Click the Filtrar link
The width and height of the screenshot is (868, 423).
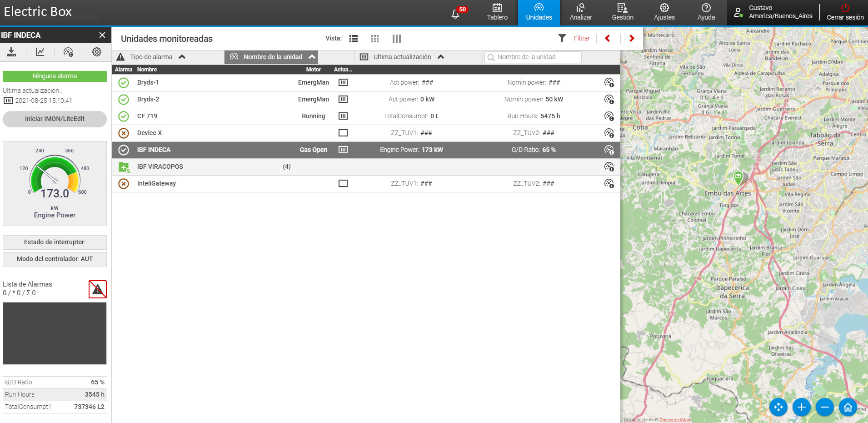click(581, 38)
